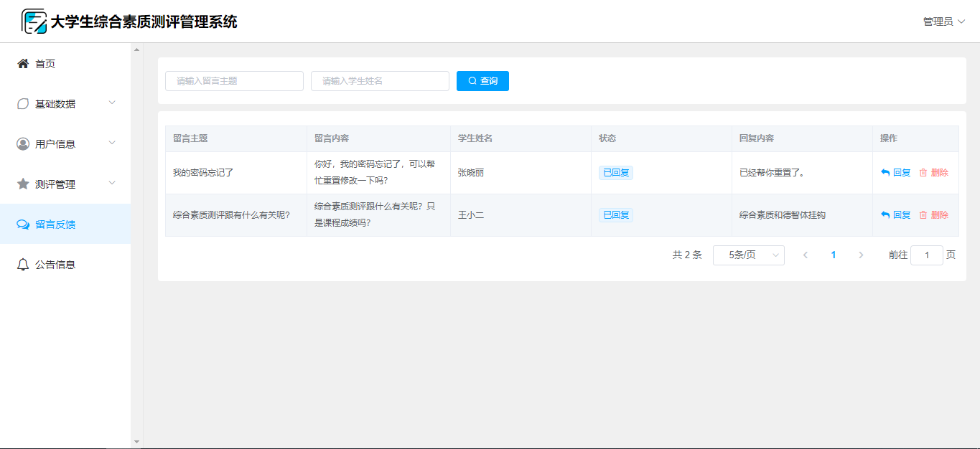The height and width of the screenshot is (449, 980).
Task: Click the chat bubble icon for 留言反馈
Action: tap(23, 225)
